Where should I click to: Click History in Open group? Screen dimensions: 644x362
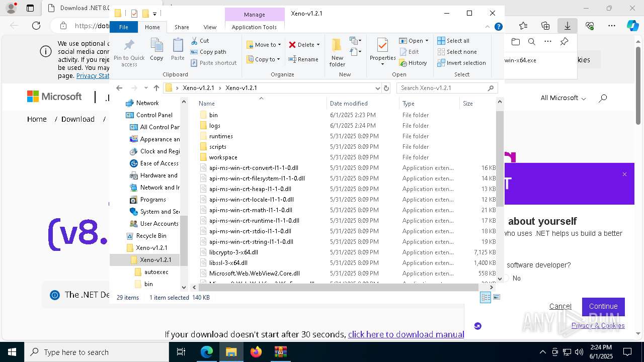[x=413, y=63]
